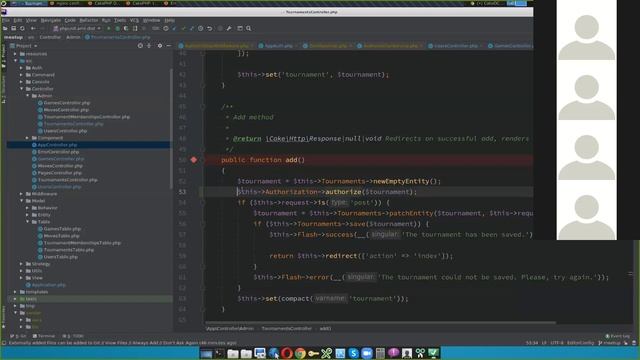Click the fold marker beside line 50
The width and height of the screenshot is (640, 360).
203,160
